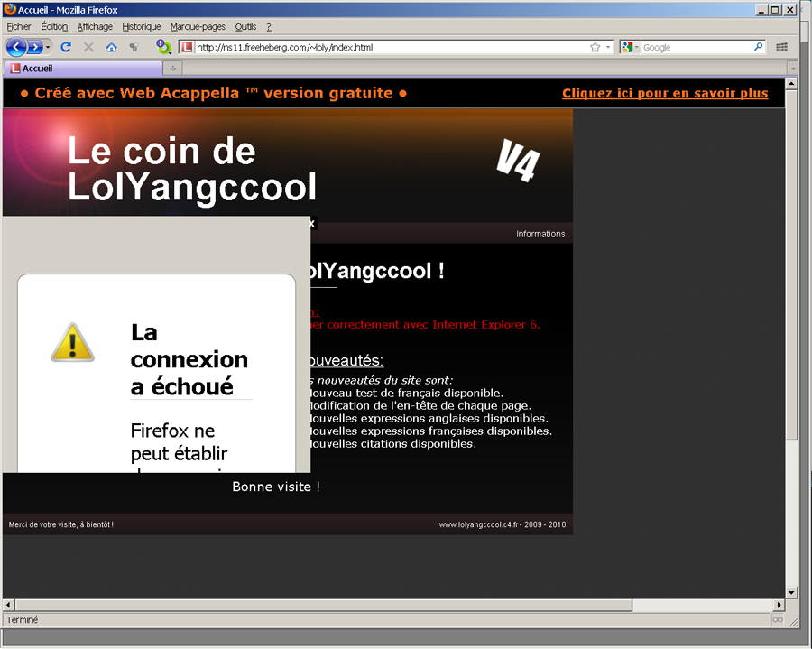The image size is (812, 649).
Task: Click the infinity-shaped status bar icon
Action: tap(778, 619)
